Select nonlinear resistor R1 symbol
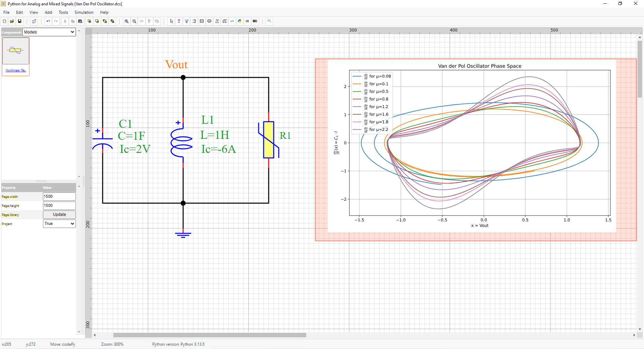The height and width of the screenshot is (349, 644). [x=269, y=140]
